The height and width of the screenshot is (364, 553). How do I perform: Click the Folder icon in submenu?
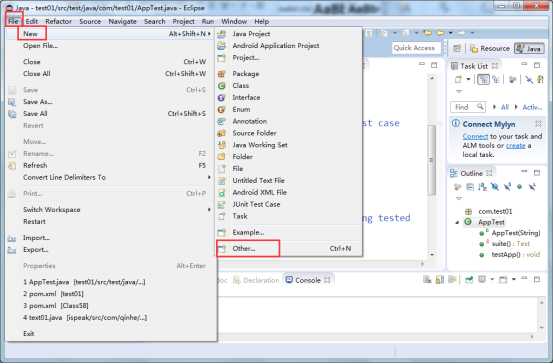coord(221,157)
